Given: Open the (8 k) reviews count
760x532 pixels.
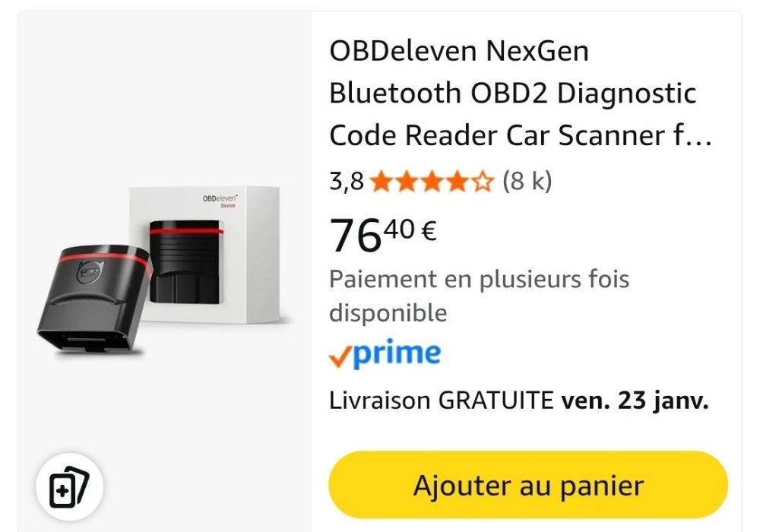Looking at the screenshot, I should 527,181.
